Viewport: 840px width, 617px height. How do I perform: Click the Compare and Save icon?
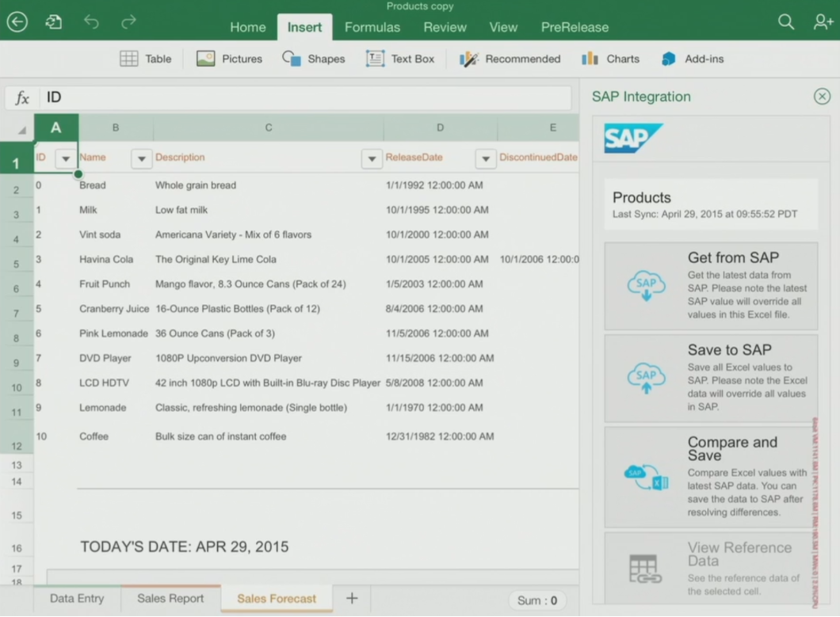646,477
